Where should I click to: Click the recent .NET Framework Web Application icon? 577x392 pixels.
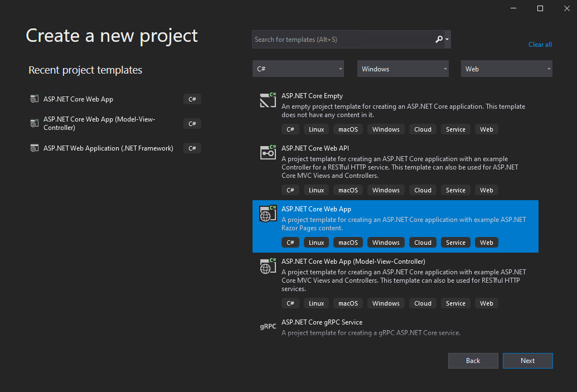coord(34,148)
